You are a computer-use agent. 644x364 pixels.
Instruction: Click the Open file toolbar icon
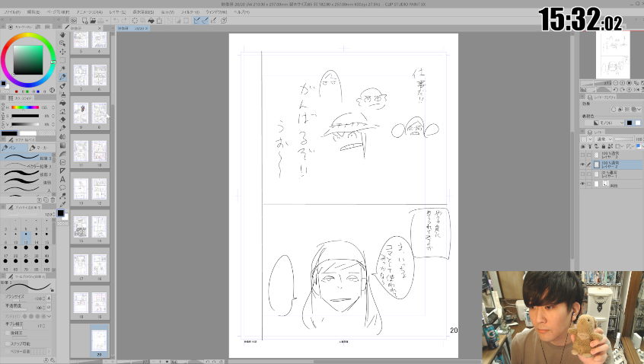click(x=93, y=20)
